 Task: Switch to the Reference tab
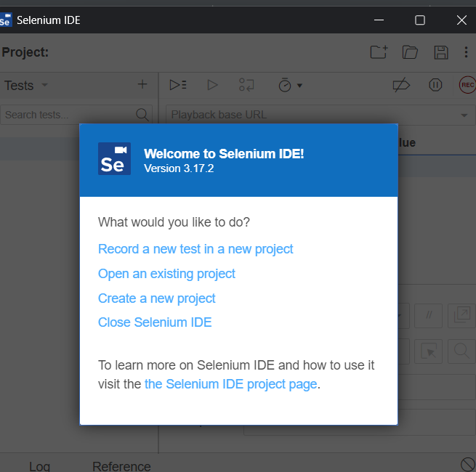coord(121,466)
